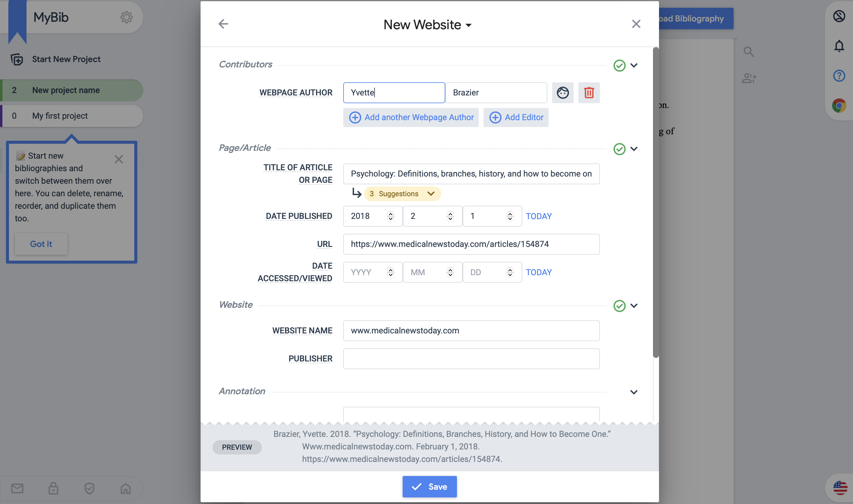
Task: Click the MyBib settings gear icon
Action: [x=126, y=17]
